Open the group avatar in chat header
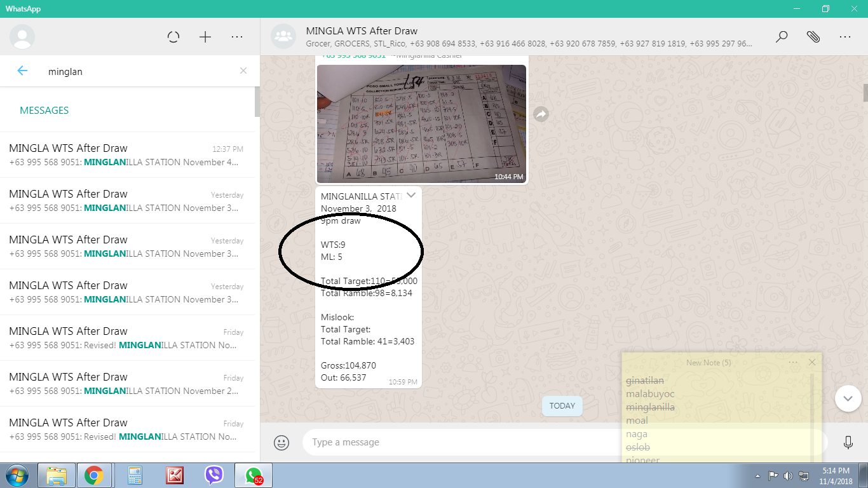The width and height of the screenshot is (868, 488). coord(283,37)
